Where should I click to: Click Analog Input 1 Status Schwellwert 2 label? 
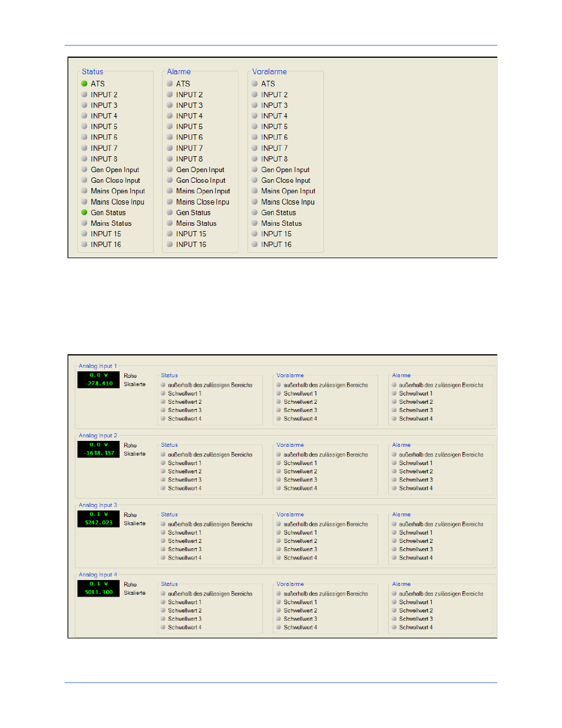[x=185, y=402]
